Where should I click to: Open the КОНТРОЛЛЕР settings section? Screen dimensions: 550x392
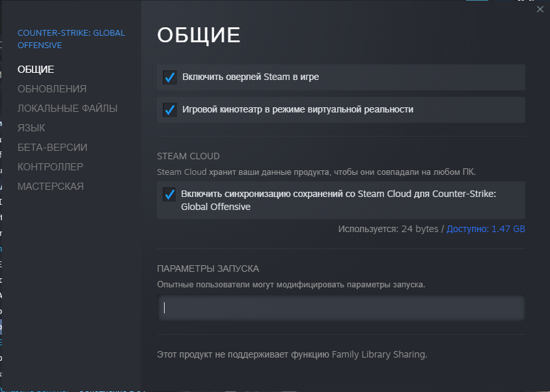(50, 167)
